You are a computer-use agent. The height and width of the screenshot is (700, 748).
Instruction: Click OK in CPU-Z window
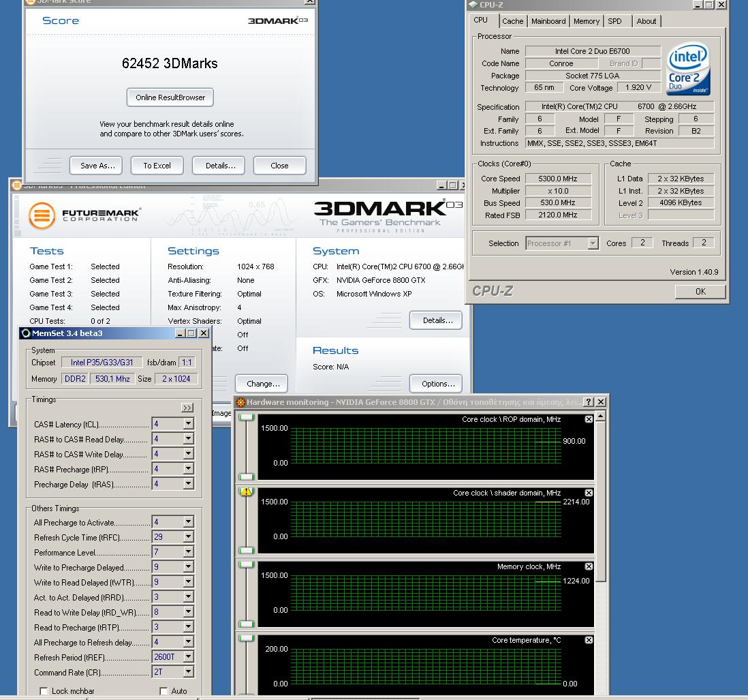point(700,292)
